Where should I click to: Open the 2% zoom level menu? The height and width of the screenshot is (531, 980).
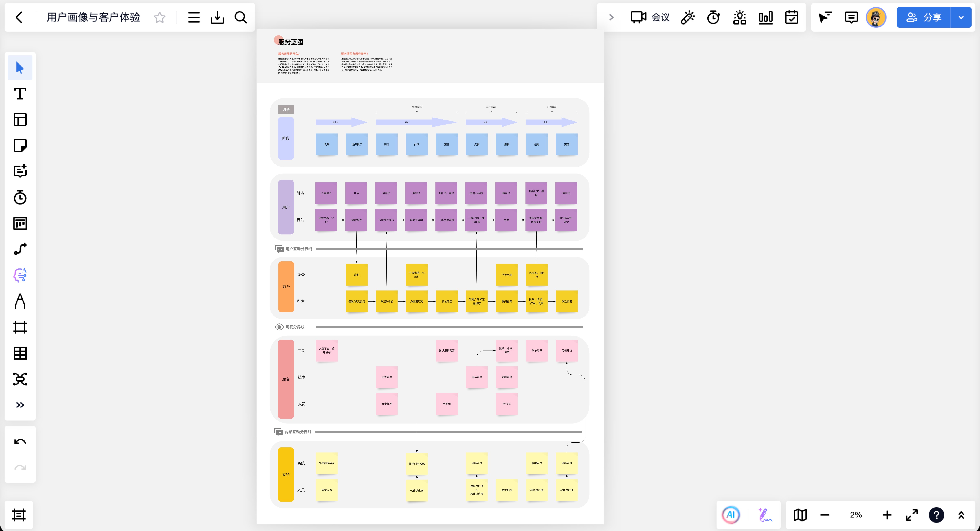(x=856, y=515)
